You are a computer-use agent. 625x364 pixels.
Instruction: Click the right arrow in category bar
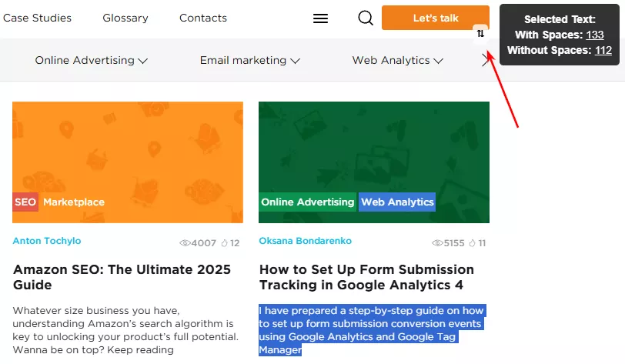485,61
